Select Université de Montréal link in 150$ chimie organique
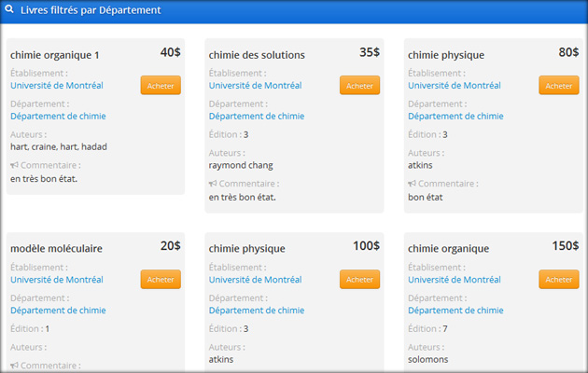The image size is (588, 373). pos(454,280)
